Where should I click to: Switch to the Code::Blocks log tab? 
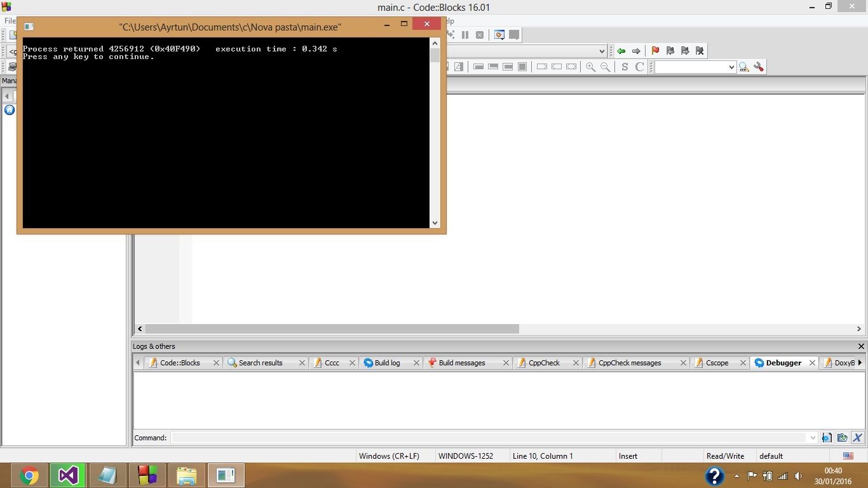click(180, 363)
